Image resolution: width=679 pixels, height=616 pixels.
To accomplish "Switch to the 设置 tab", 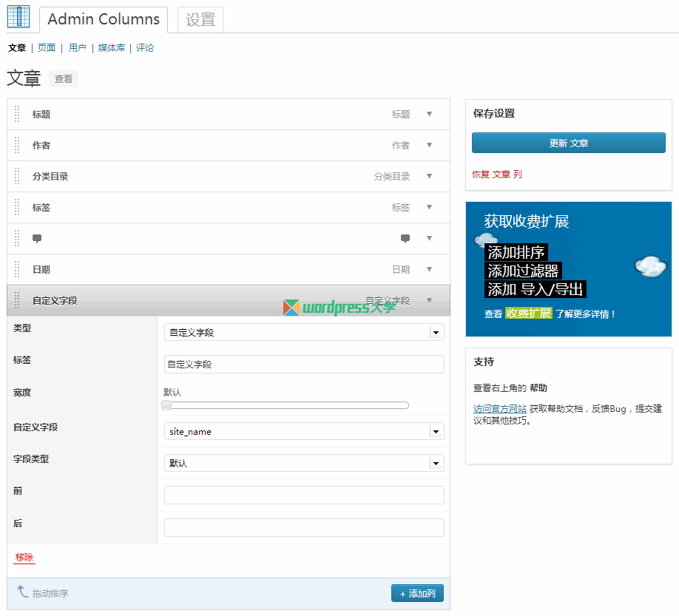I will [200, 20].
